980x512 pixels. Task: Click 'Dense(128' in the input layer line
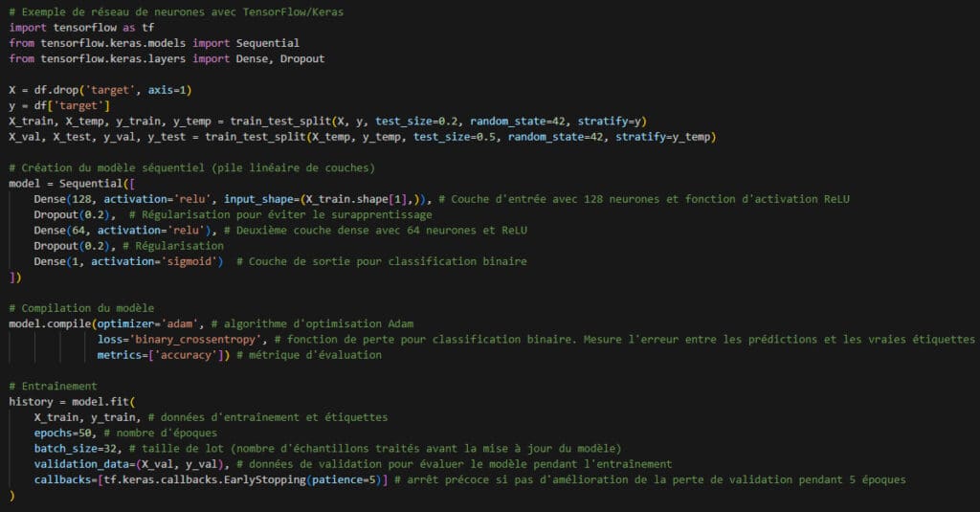62,199
